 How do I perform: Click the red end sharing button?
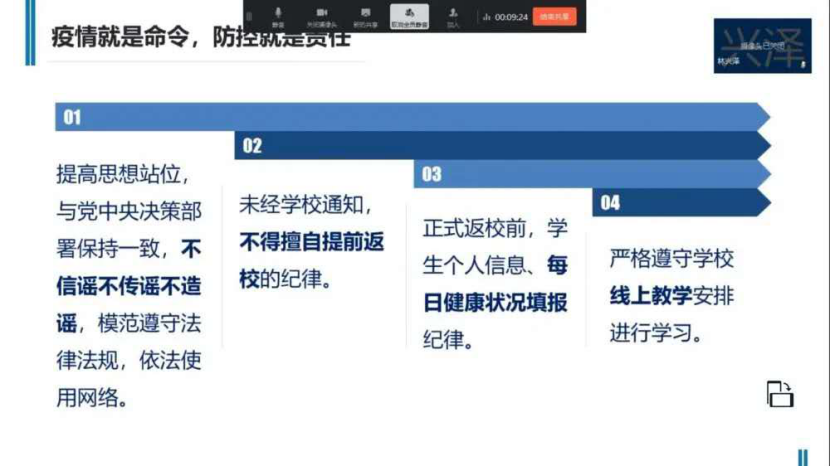554,16
